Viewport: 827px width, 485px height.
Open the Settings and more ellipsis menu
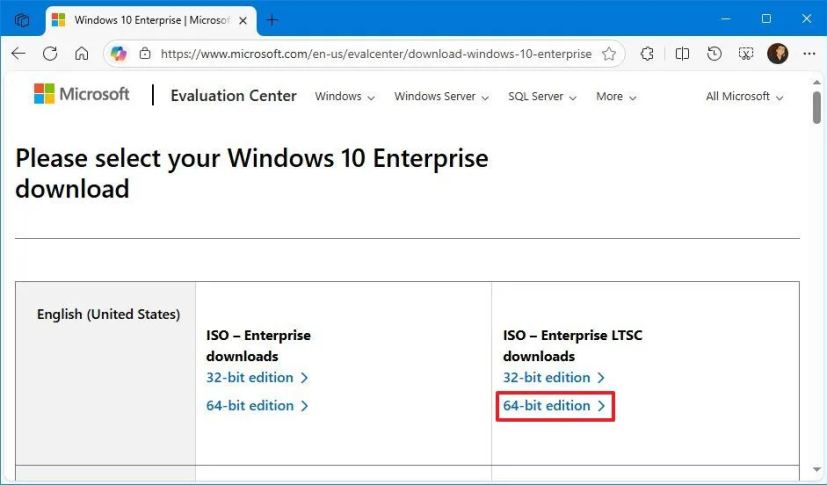808,54
